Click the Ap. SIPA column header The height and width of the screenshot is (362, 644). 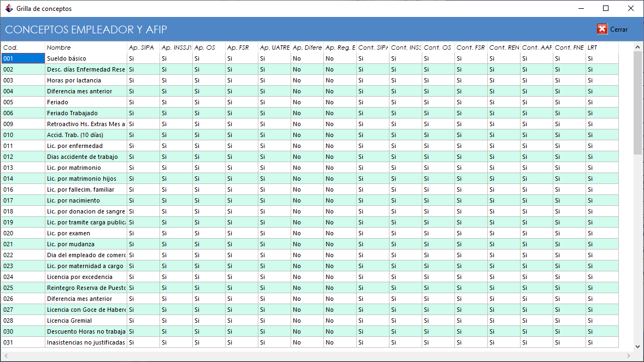click(143, 48)
